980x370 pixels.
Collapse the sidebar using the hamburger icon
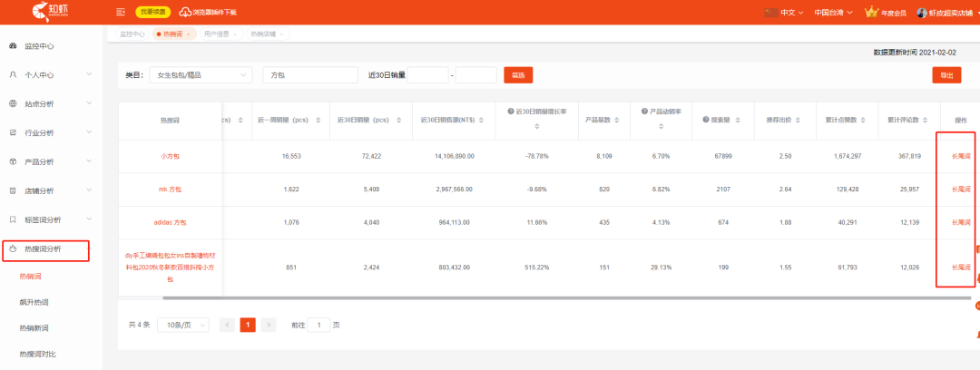click(x=121, y=12)
